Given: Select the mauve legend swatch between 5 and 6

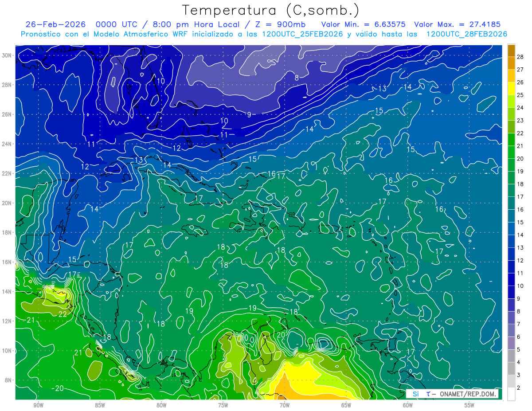Looking at the screenshot, I should [511, 343].
